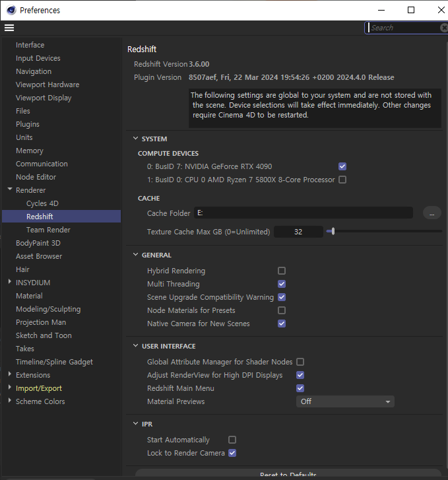Clear the search field with the X icon
The image size is (448, 480).
[x=444, y=28]
